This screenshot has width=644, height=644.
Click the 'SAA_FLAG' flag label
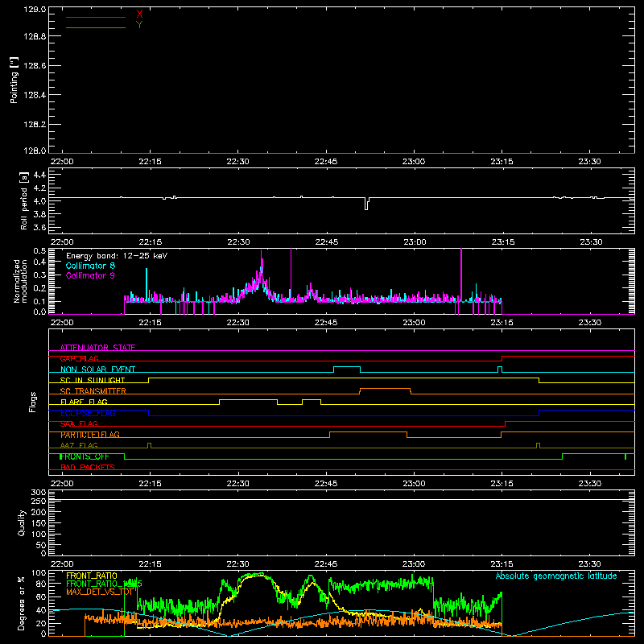pos(79,424)
